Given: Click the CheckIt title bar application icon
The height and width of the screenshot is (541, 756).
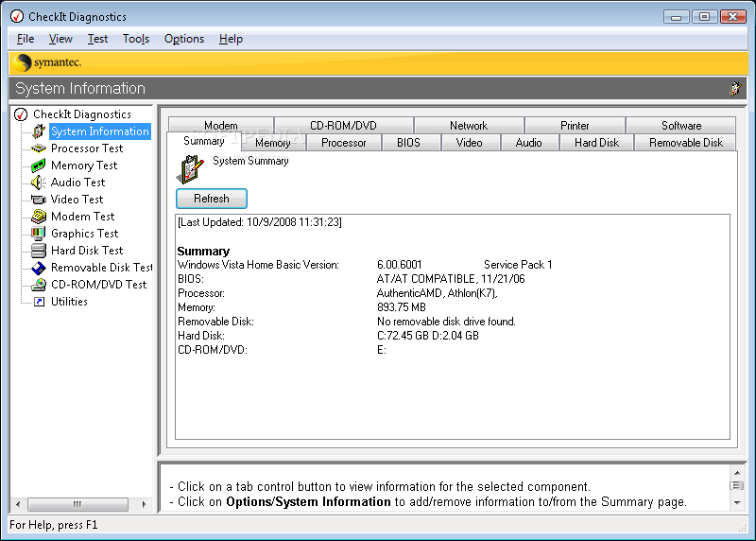Looking at the screenshot, I should tap(17, 16).
